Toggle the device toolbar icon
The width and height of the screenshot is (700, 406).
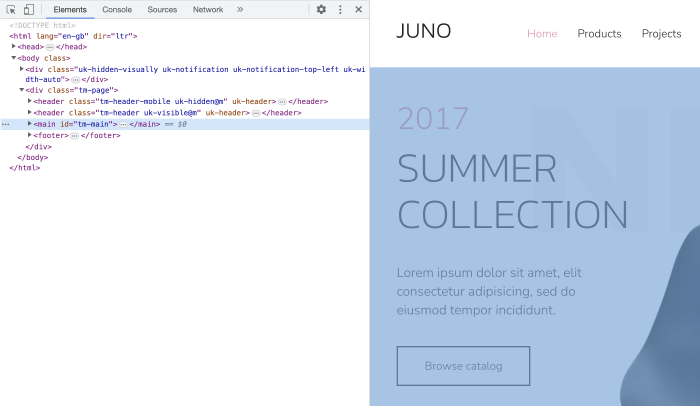tap(28, 9)
